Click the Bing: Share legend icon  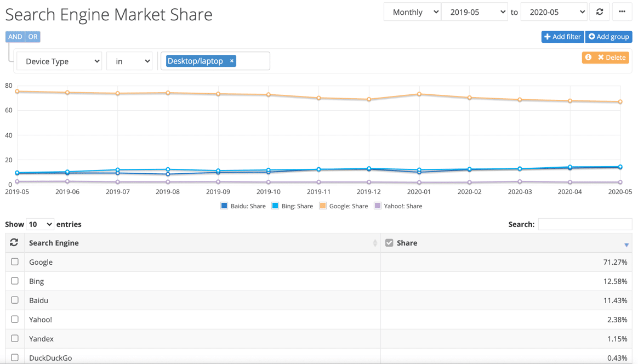pos(275,206)
